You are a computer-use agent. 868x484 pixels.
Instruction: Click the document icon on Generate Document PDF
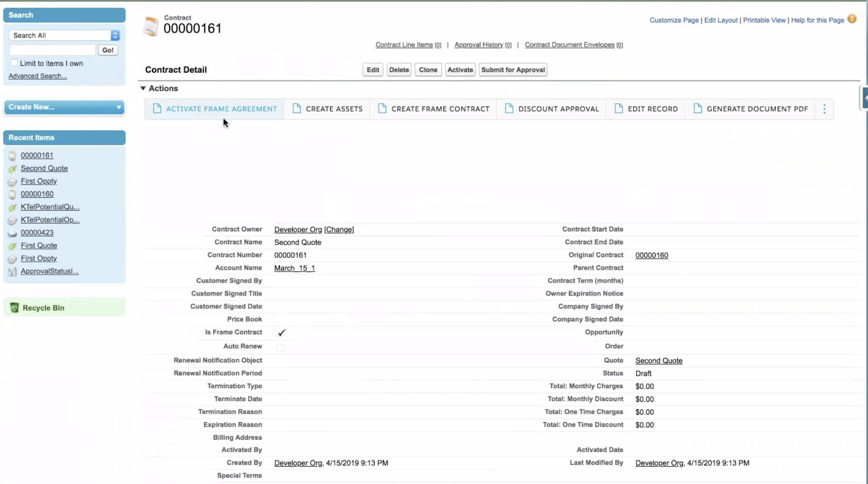pyautogui.click(x=697, y=108)
